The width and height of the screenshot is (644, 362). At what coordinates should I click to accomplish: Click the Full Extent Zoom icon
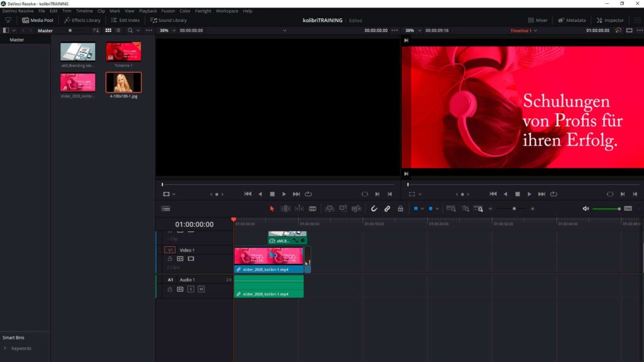[x=451, y=209]
